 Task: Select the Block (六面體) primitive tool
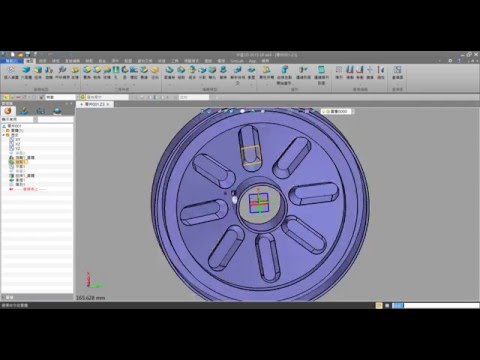coord(26,72)
